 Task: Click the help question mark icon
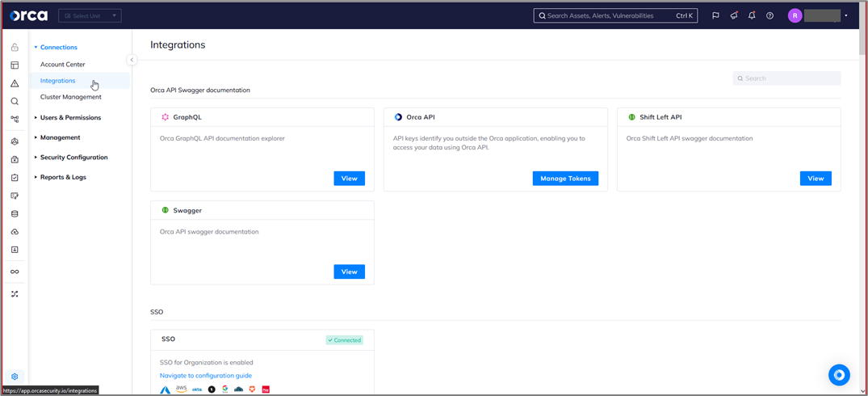(x=769, y=15)
